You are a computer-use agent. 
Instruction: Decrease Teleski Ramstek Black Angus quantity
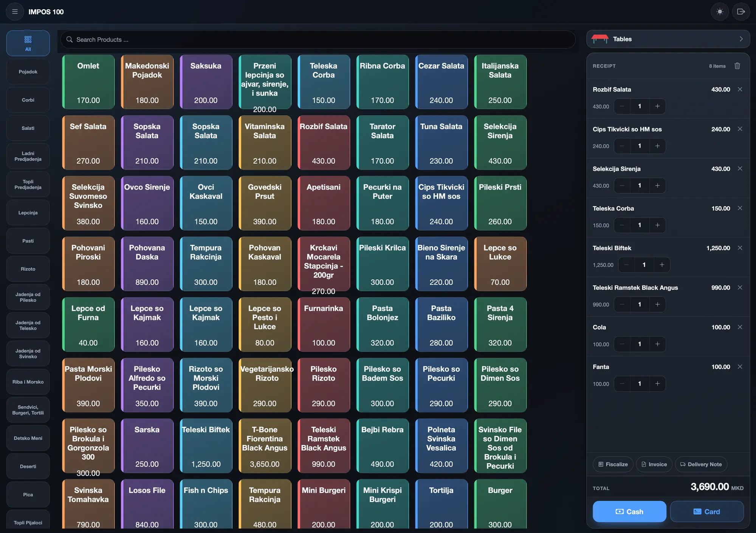coord(622,304)
